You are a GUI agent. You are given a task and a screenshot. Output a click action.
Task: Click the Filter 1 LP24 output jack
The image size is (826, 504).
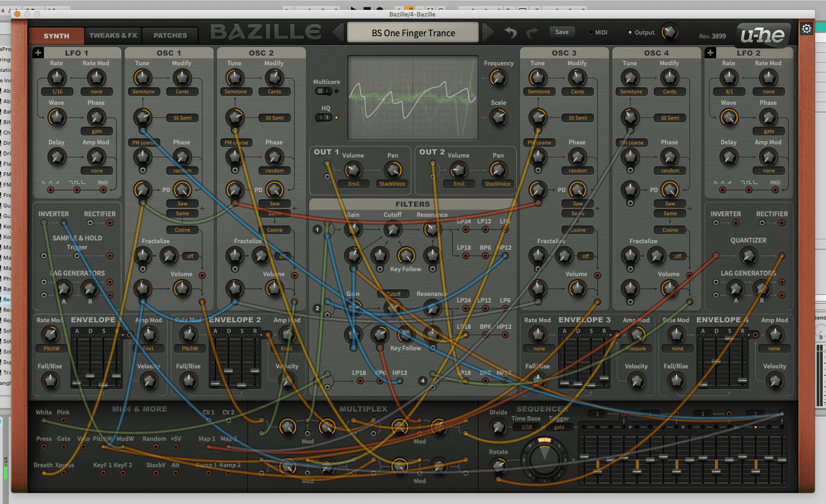[x=466, y=230]
